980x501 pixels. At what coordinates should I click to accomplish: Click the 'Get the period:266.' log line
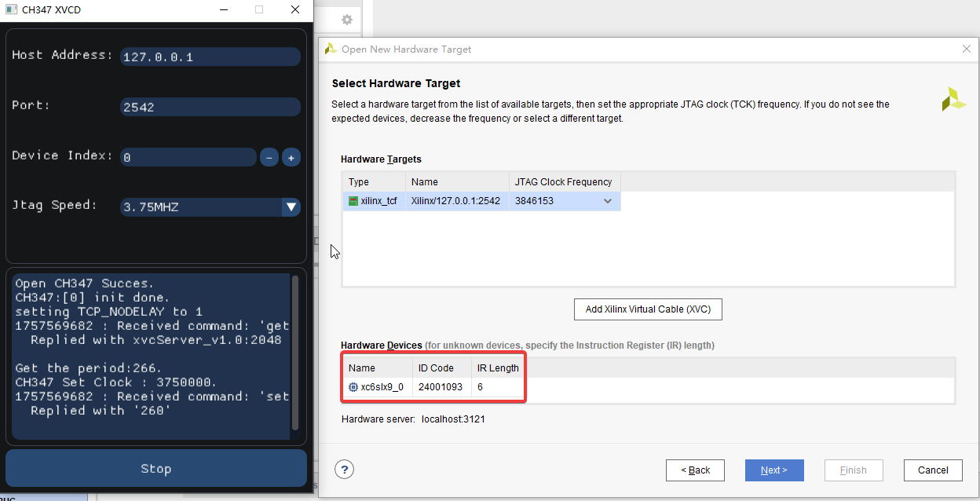[89, 368]
